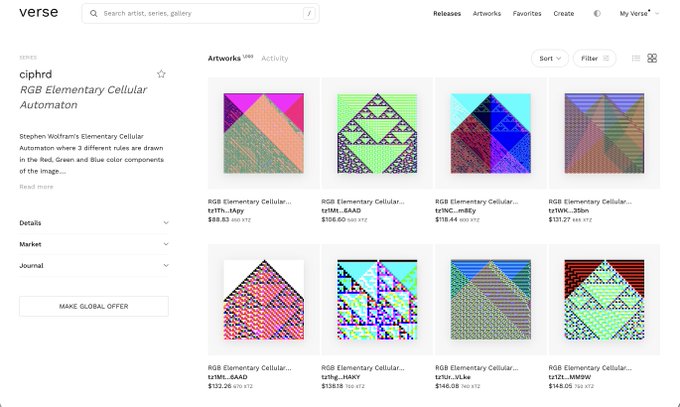
Task: Click the $146.08 price text
Action: point(447,386)
